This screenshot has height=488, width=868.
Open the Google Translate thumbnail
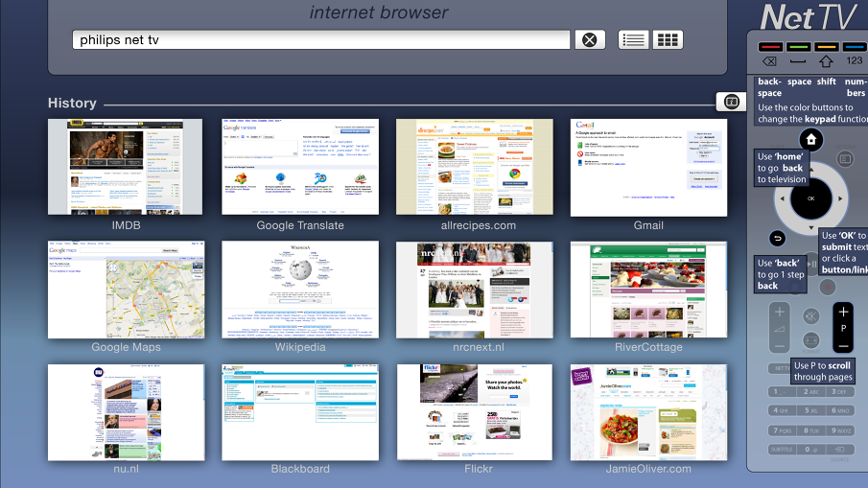point(300,168)
